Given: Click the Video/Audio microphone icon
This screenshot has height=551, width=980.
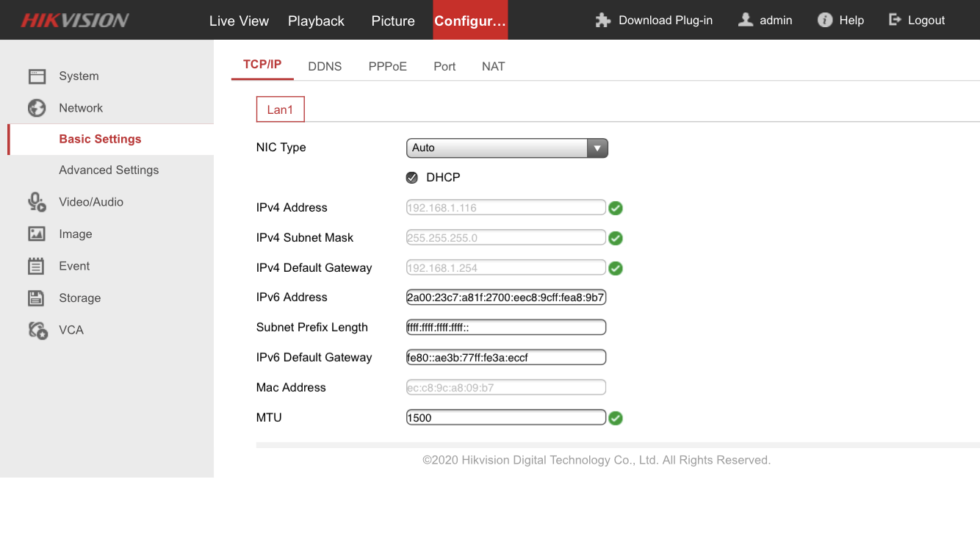Looking at the screenshot, I should coord(37,202).
